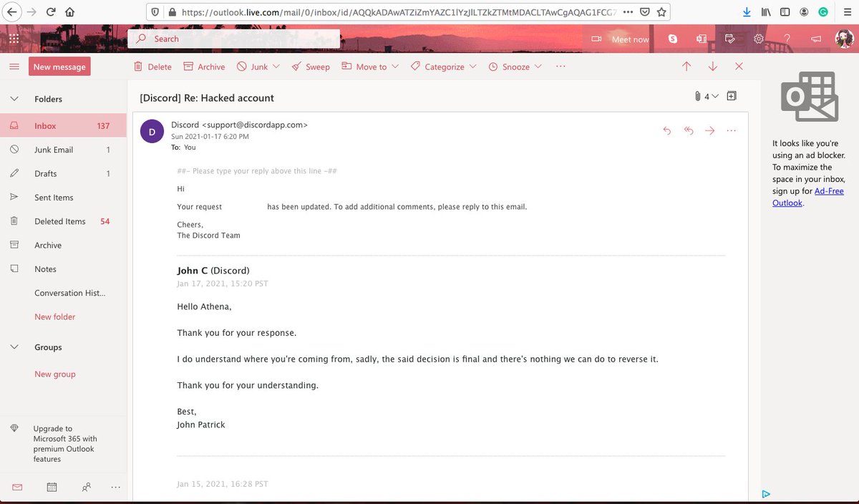
Task: Open the My Day calendar-check icon
Action: coord(730,39)
